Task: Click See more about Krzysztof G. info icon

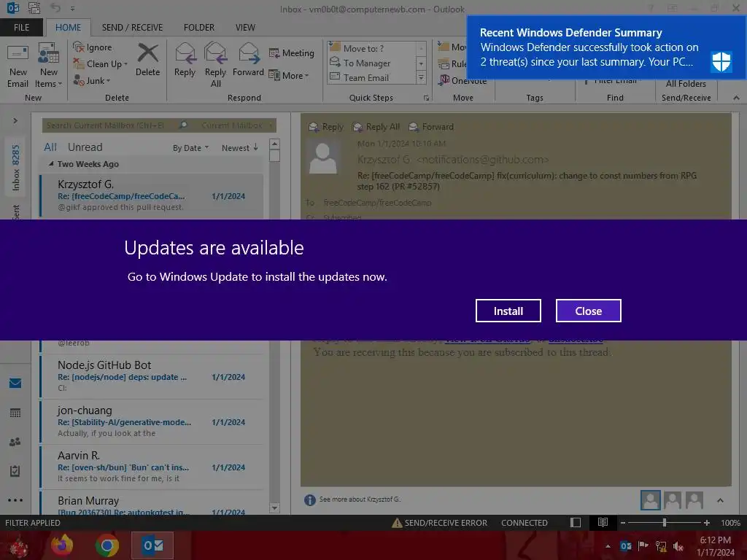Action: (309, 499)
